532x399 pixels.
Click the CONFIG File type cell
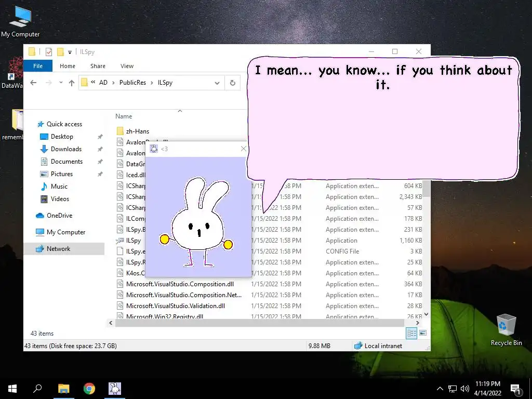(x=342, y=251)
